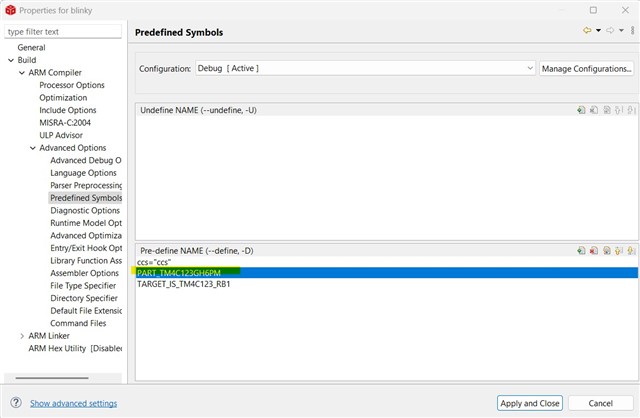Click Move Down icon in Pre-define NAME toolbar

[x=631, y=250]
